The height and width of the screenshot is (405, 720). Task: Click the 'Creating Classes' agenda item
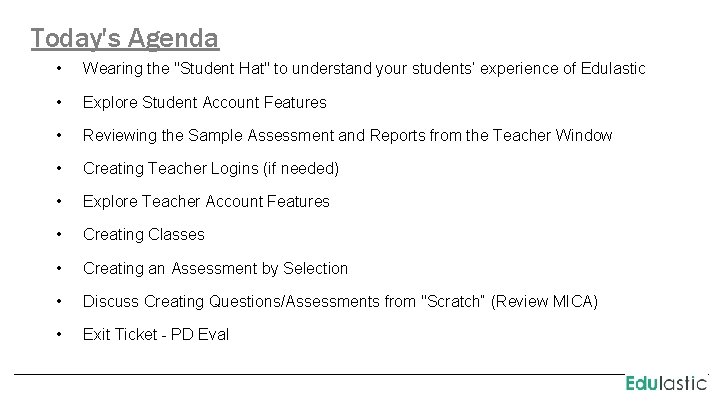(143, 234)
